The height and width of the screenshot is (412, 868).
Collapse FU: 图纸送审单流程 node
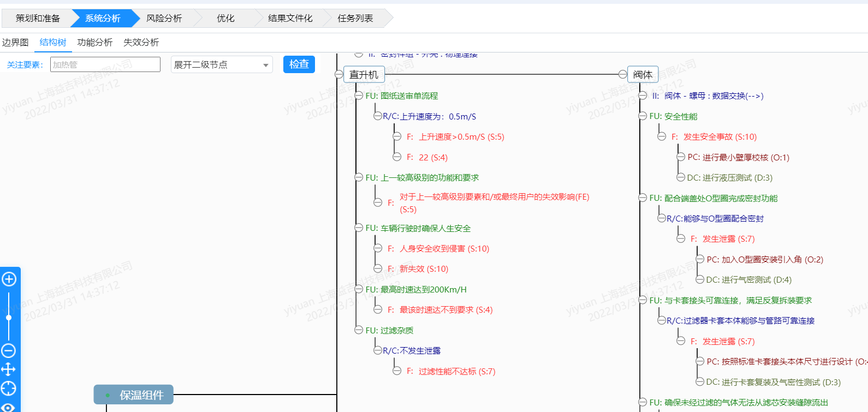359,96
